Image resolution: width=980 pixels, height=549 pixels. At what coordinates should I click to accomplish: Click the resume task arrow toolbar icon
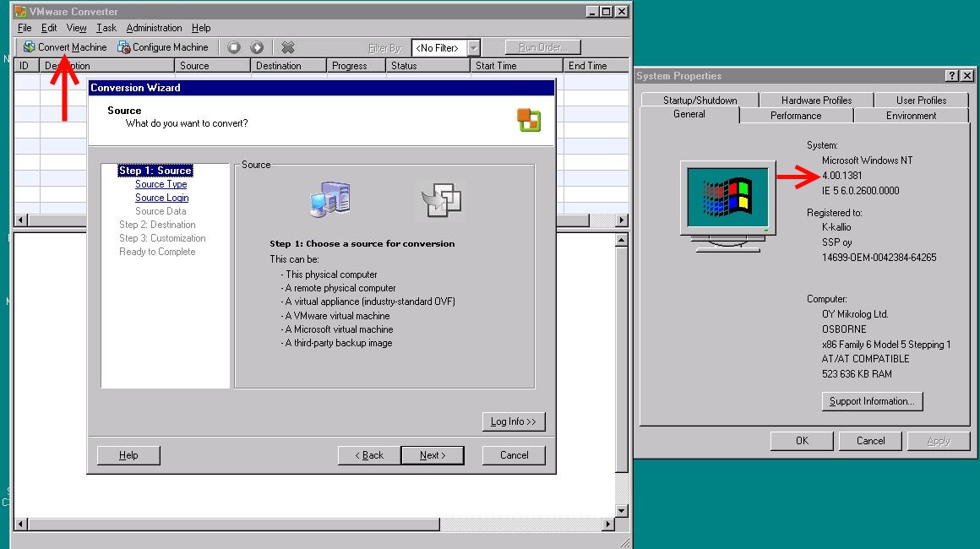coord(257,47)
